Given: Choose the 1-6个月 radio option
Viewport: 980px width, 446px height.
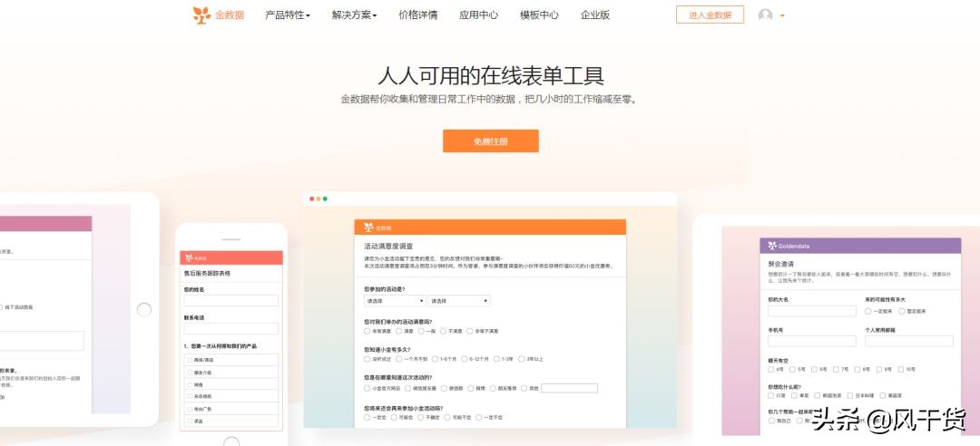Looking at the screenshot, I should 435,359.
